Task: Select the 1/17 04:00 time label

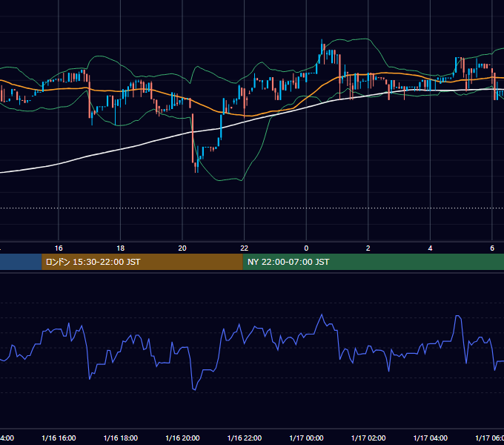Action: (x=431, y=438)
